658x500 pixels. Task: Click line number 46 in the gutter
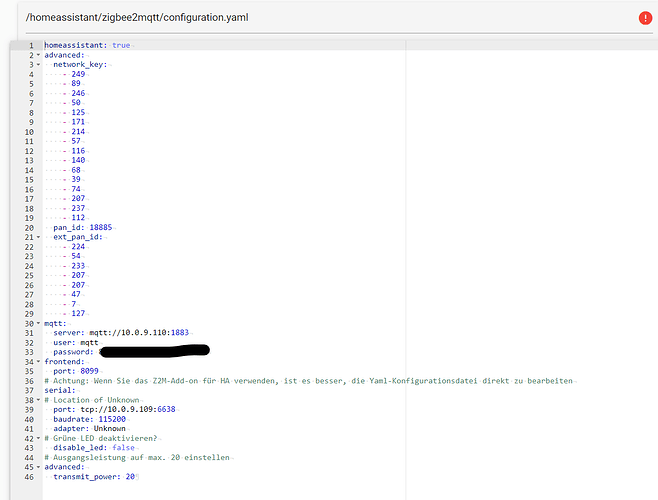point(29,477)
